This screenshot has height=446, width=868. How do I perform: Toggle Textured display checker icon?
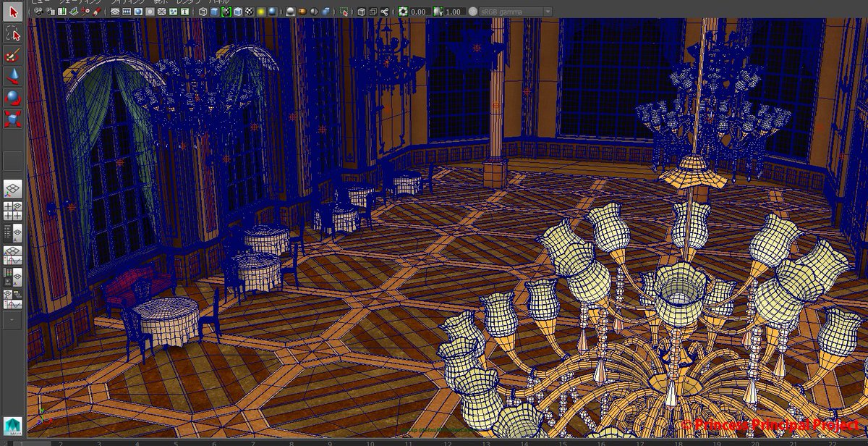pos(250,12)
